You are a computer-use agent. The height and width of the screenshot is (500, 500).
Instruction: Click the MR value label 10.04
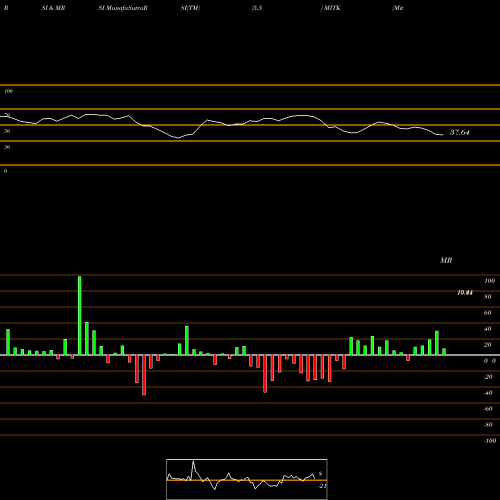465,293
